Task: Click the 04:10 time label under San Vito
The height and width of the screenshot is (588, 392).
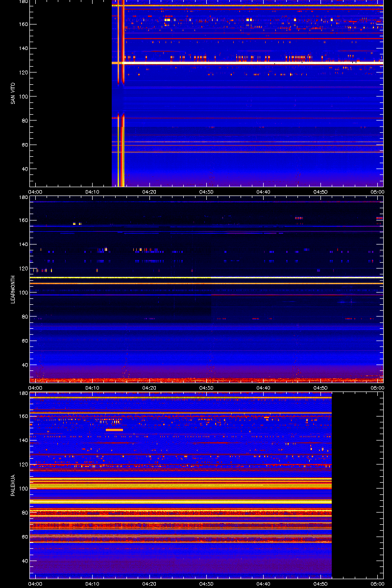Action: pos(93,192)
